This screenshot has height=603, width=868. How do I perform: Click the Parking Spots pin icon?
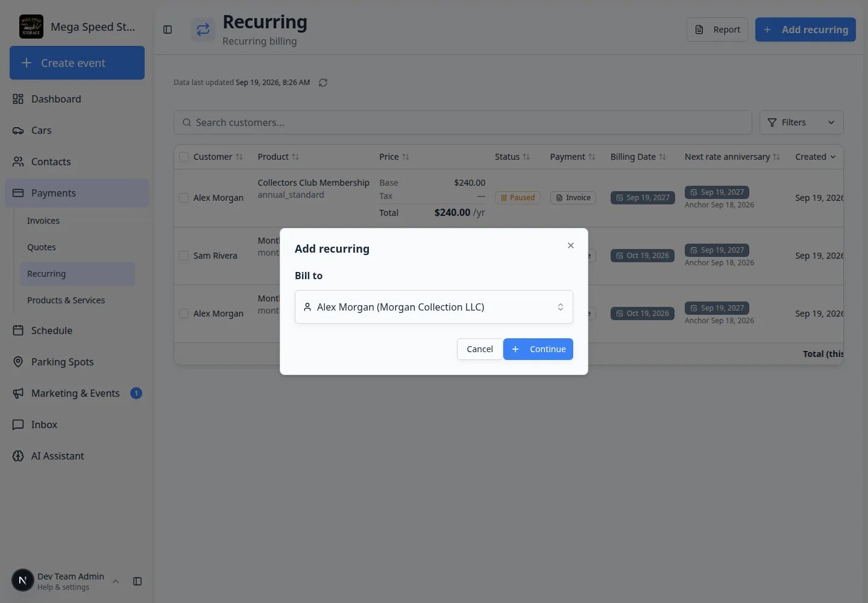click(18, 362)
